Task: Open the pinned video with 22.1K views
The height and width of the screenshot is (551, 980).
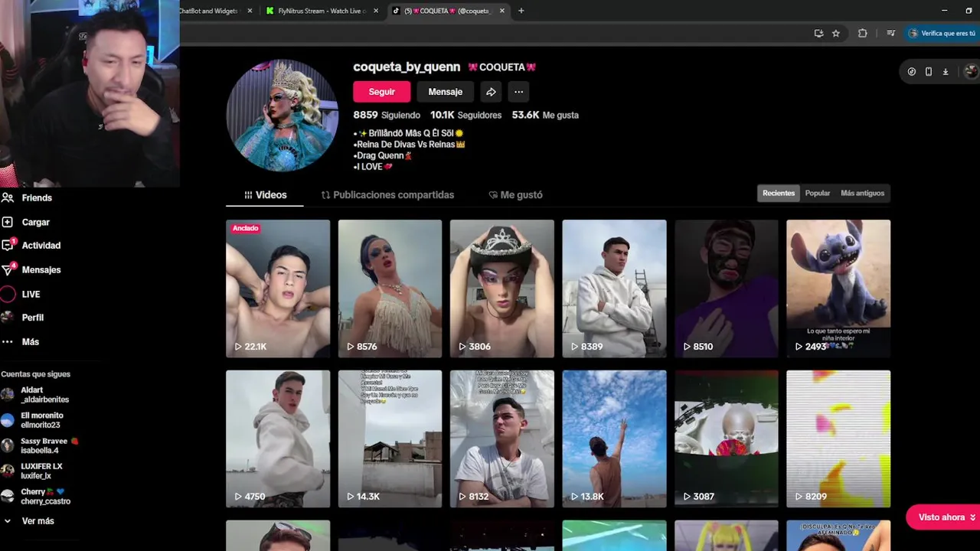Action: click(278, 289)
